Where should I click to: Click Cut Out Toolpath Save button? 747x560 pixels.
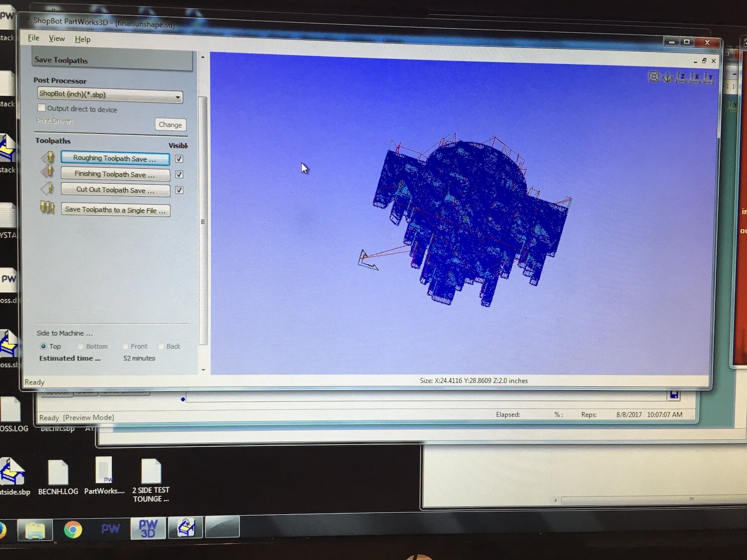[115, 190]
